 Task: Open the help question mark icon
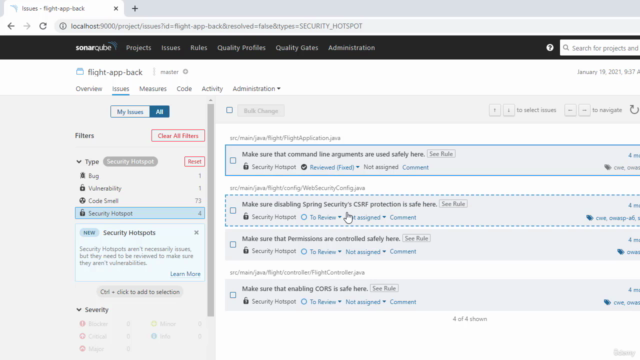coord(550,48)
